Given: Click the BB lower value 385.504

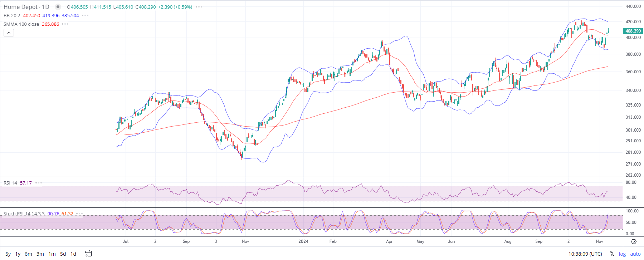Looking at the screenshot, I should (x=70, y=15).
